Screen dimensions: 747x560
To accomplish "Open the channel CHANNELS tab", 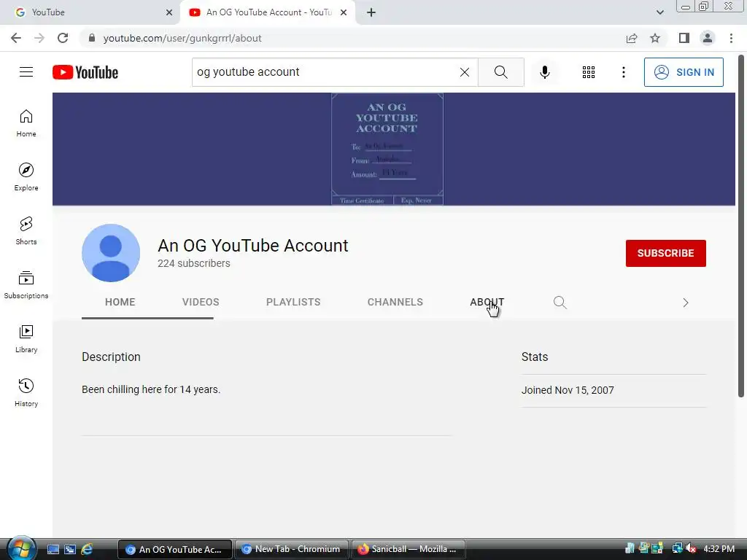I will pos(395,302).
